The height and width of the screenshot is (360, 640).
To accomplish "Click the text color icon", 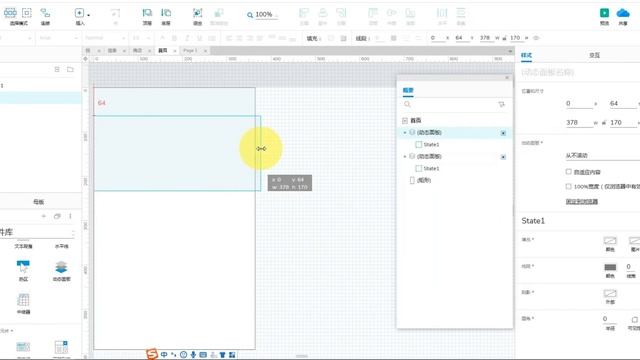I will pyautogui.click(x=162, y=38).
